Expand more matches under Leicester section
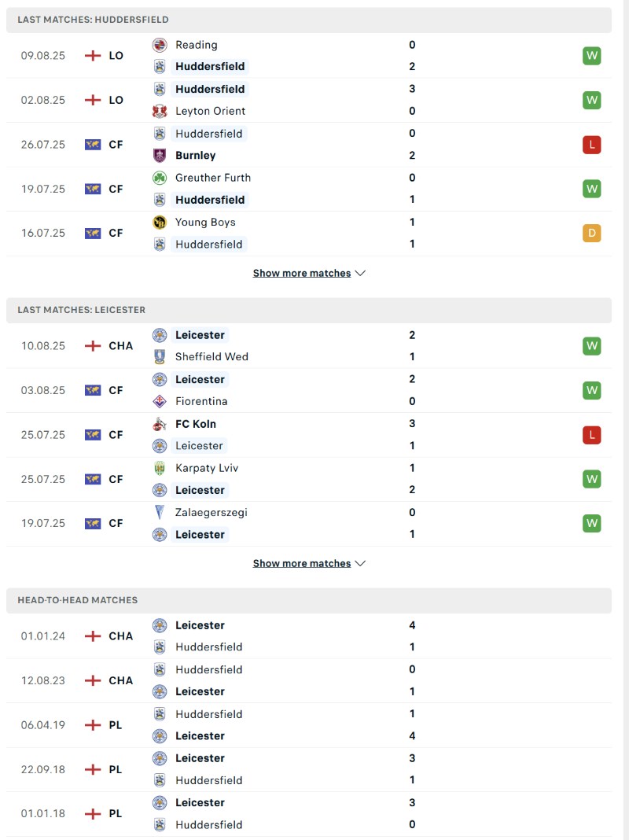Screen dimensions: 629x840 (x=309, y=563)
